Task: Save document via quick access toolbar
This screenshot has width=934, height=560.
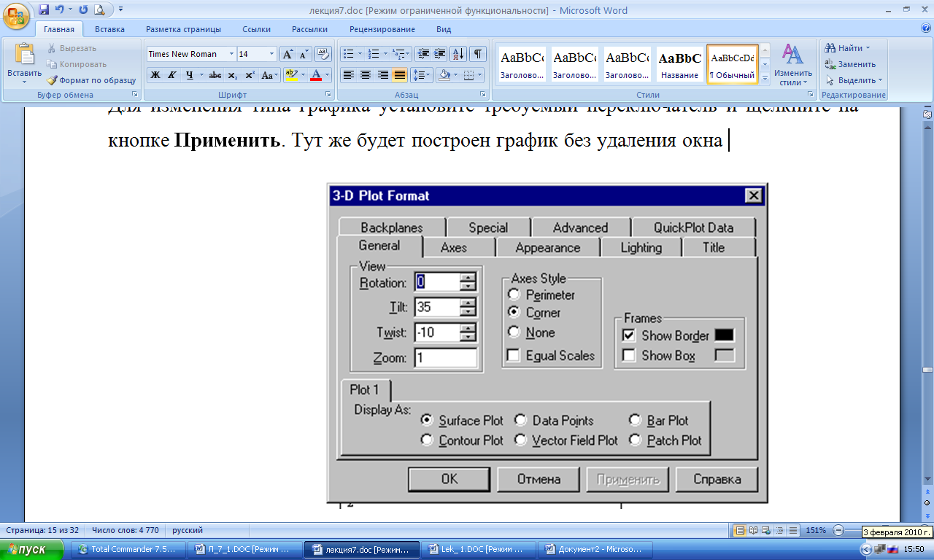Action: pyautogui.click(x=44, y=10)
